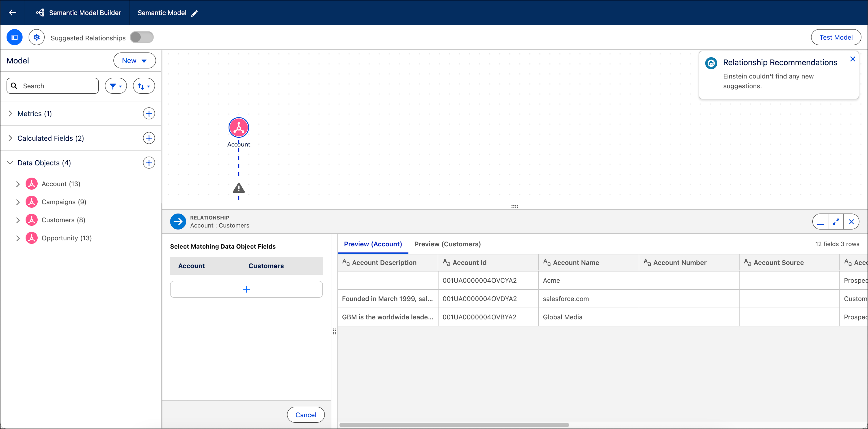Click the warning triangle on relationship line
Viewport: 868px width, 429px height.
[239, 188]
